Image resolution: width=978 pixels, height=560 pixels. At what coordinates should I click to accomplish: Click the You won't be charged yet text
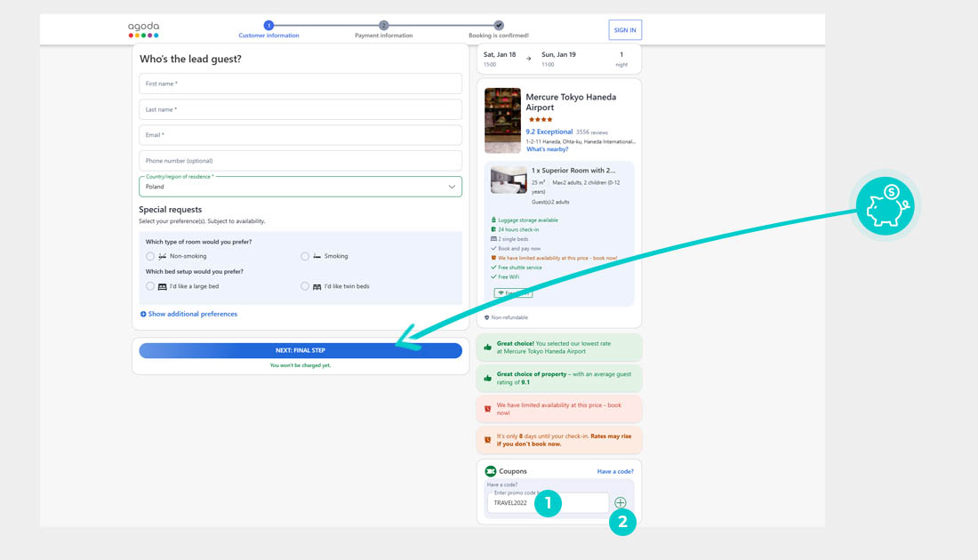tap(300, 365)
